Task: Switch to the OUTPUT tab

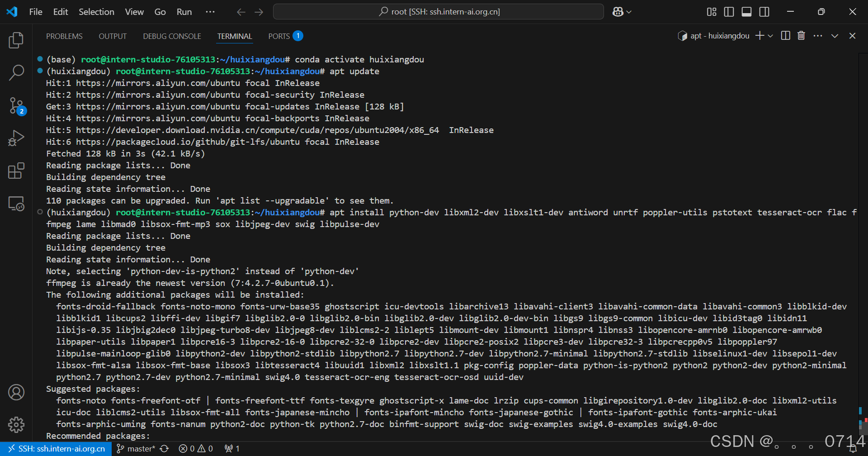Action: pyautogui.click(x=113, y=36)
